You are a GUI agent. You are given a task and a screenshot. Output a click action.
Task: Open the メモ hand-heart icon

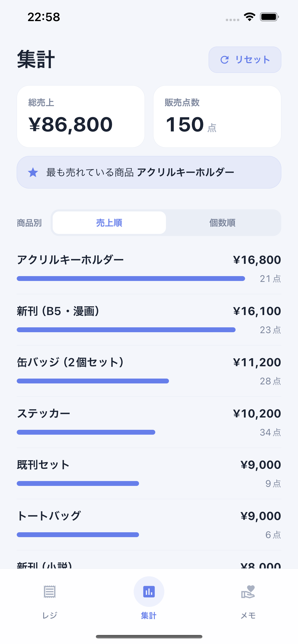(248, 592)
